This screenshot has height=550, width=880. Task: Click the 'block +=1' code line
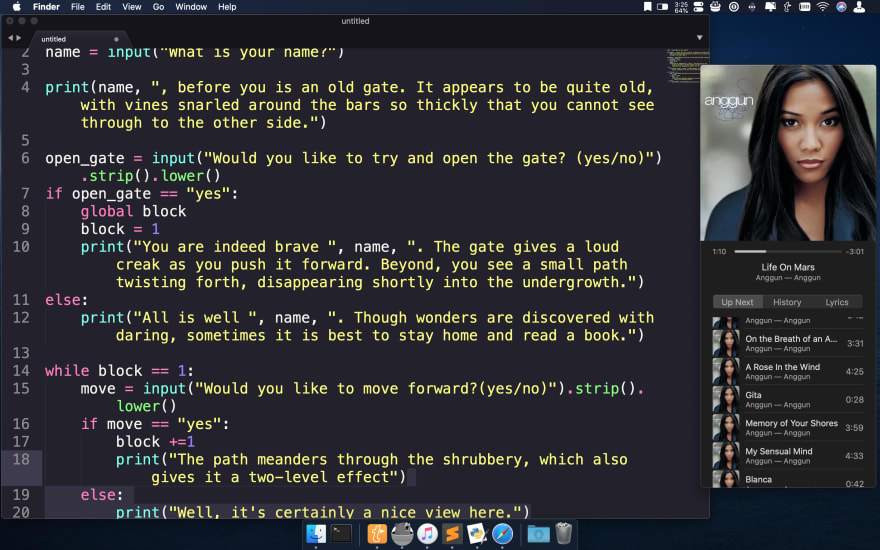click(155, 442)
